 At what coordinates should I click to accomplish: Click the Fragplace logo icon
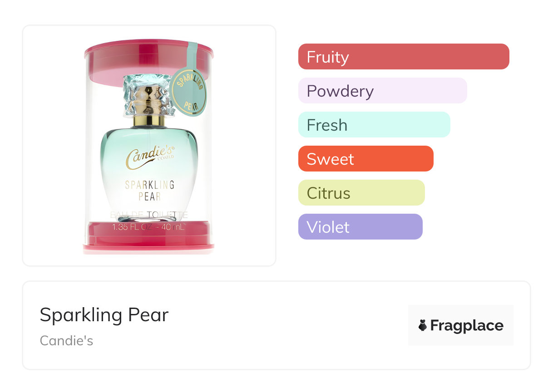coord(423,325)
